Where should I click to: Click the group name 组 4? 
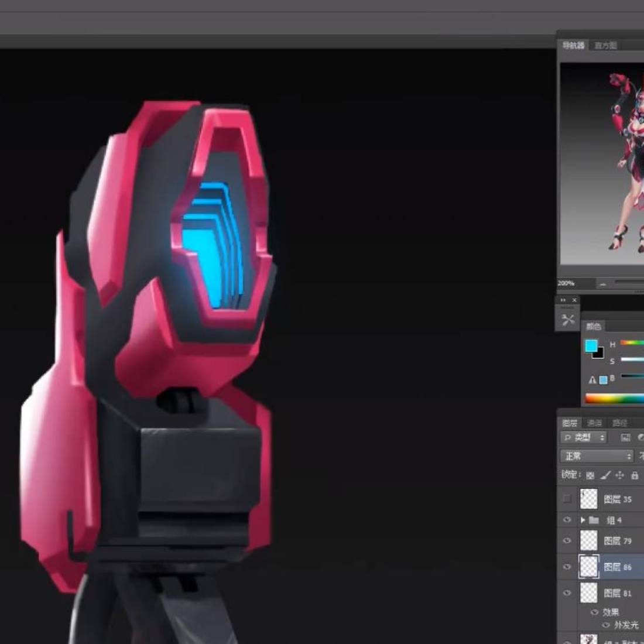coord(614,520)
